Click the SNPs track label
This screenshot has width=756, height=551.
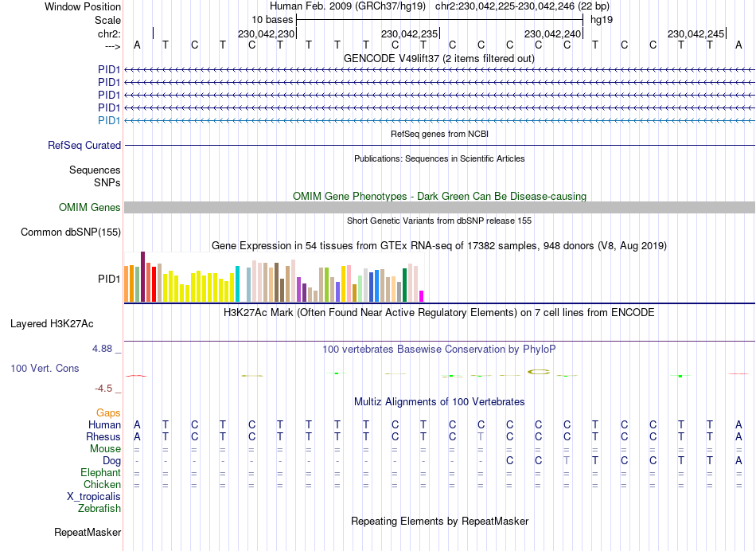click(x=107, y=182)
